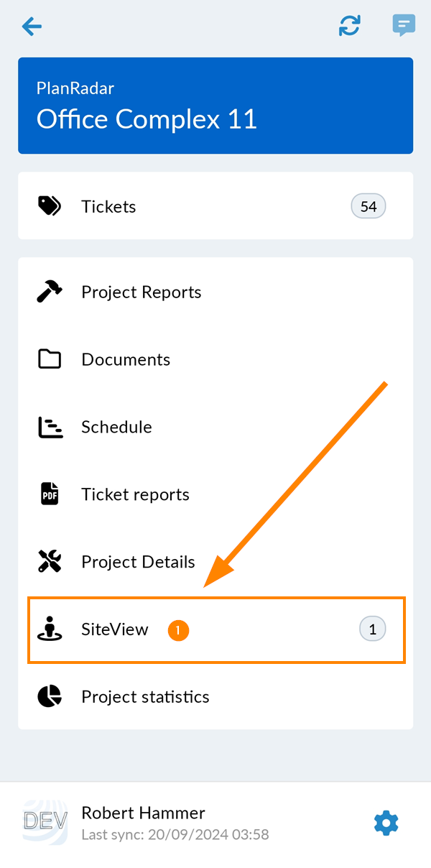Open the Schedule menu item

pos(215,427)
